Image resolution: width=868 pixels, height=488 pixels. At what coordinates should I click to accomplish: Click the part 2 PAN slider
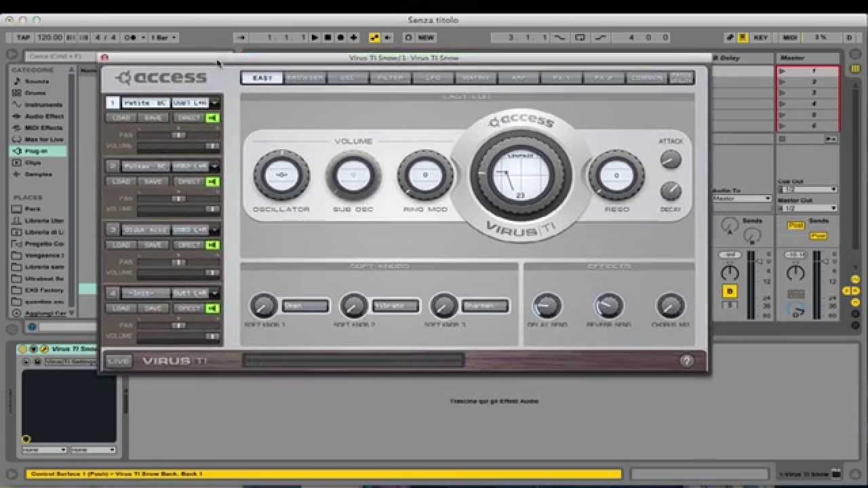point(178,199)
